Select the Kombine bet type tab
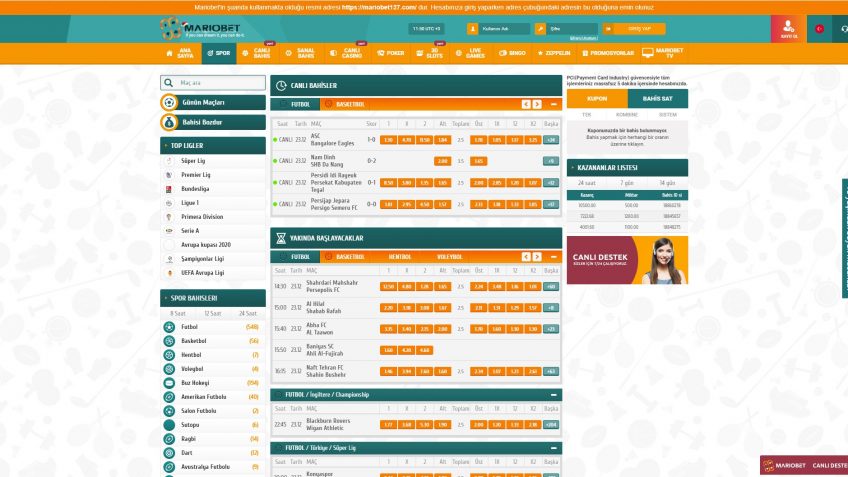This screenshot has width=848, height=477. [x=627, y=115]
